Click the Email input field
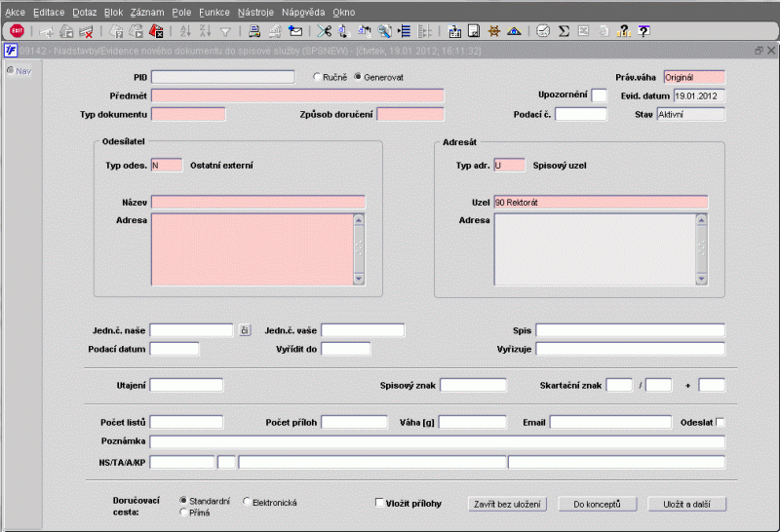The width and height of the screenshot is (780, 532). [611, 422]
